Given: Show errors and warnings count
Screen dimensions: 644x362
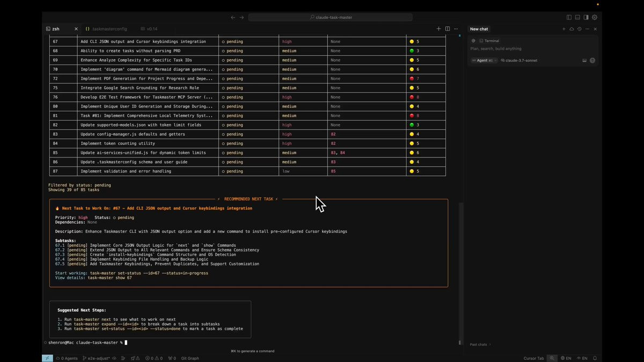Looking at the screenshot, I should pos(155,358).
